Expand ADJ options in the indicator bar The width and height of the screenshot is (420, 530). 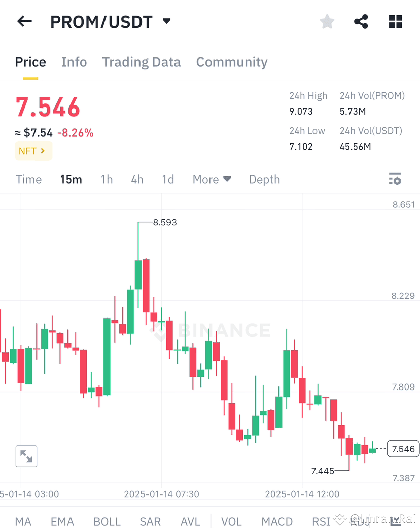[361, 521]
